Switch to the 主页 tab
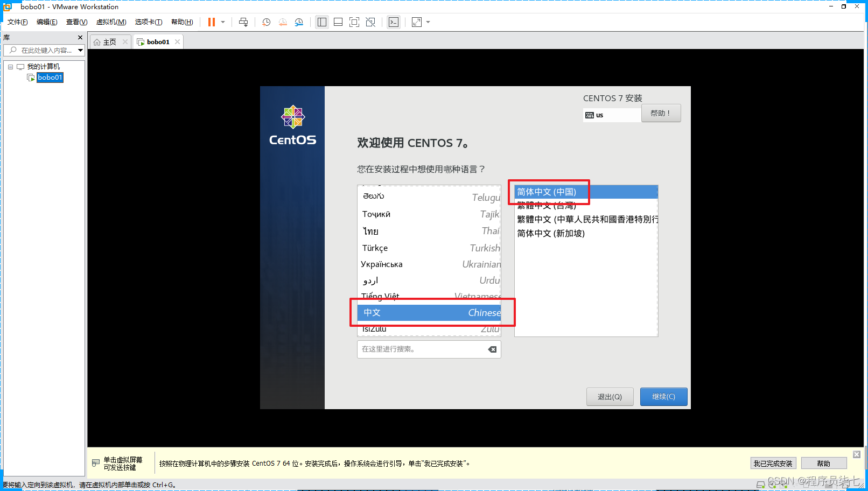868x491 pixels. [110, 42]
